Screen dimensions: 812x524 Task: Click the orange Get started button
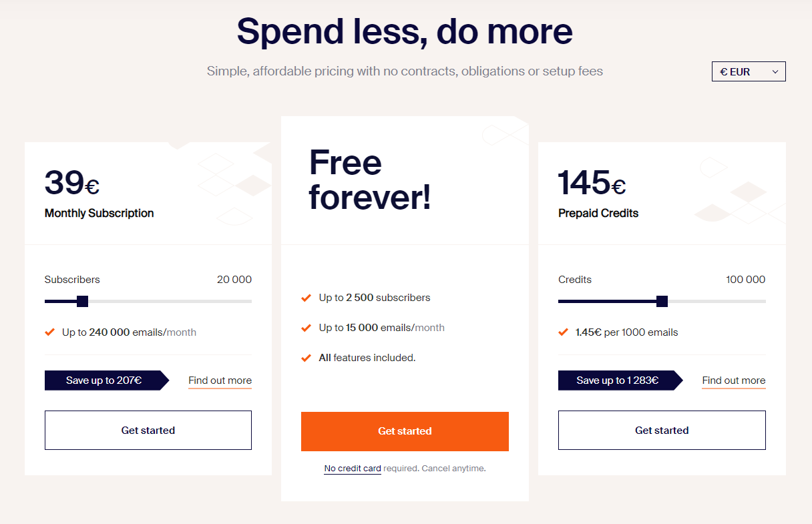pos(405,431)
